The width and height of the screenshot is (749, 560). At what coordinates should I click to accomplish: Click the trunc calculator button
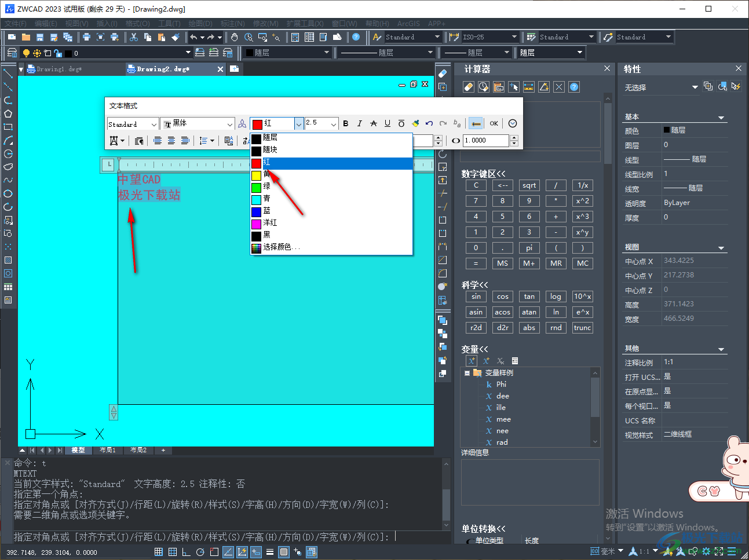tap(583, 328)
